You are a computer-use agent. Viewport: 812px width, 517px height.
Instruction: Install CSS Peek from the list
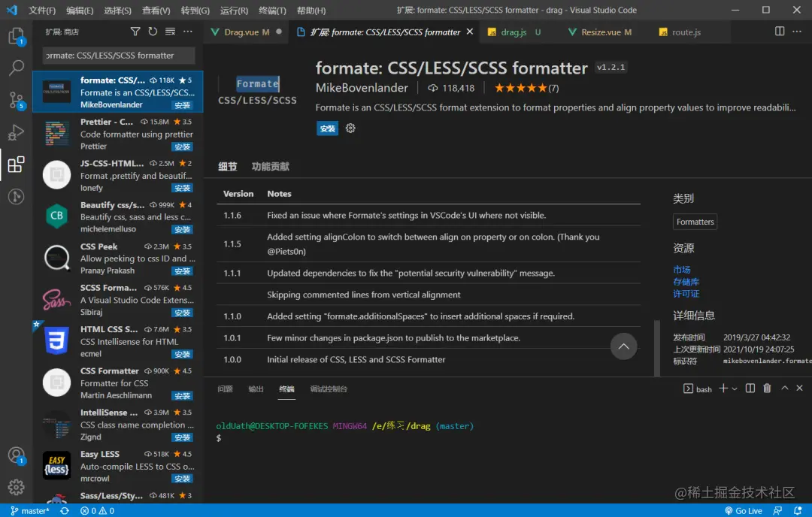(x=182, y=271)
